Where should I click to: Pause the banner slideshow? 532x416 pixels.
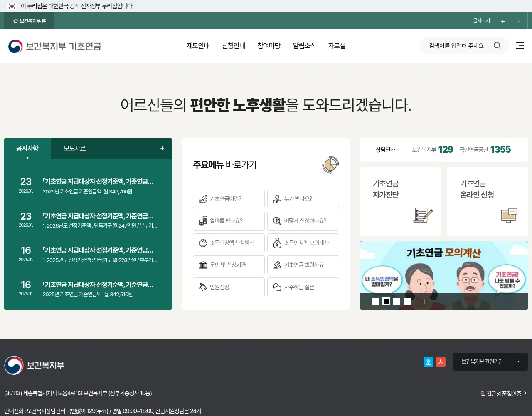pos(423,302)
